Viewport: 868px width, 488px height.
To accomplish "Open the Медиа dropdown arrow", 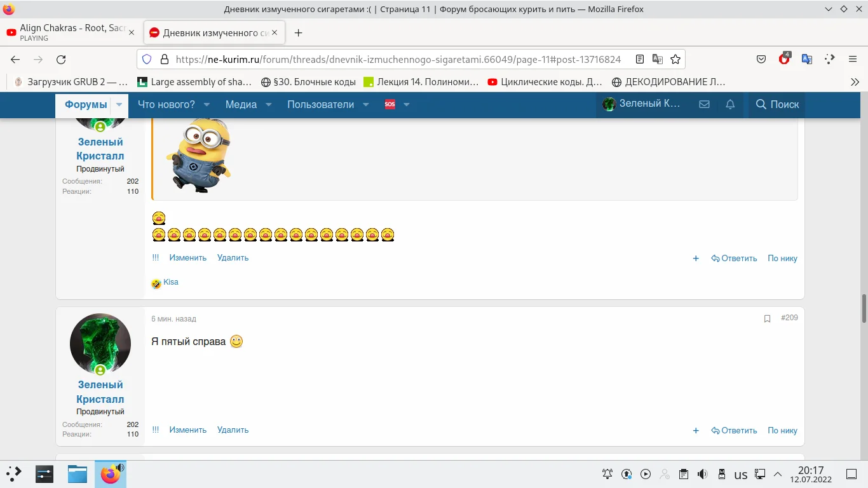I will click(268, 104).
